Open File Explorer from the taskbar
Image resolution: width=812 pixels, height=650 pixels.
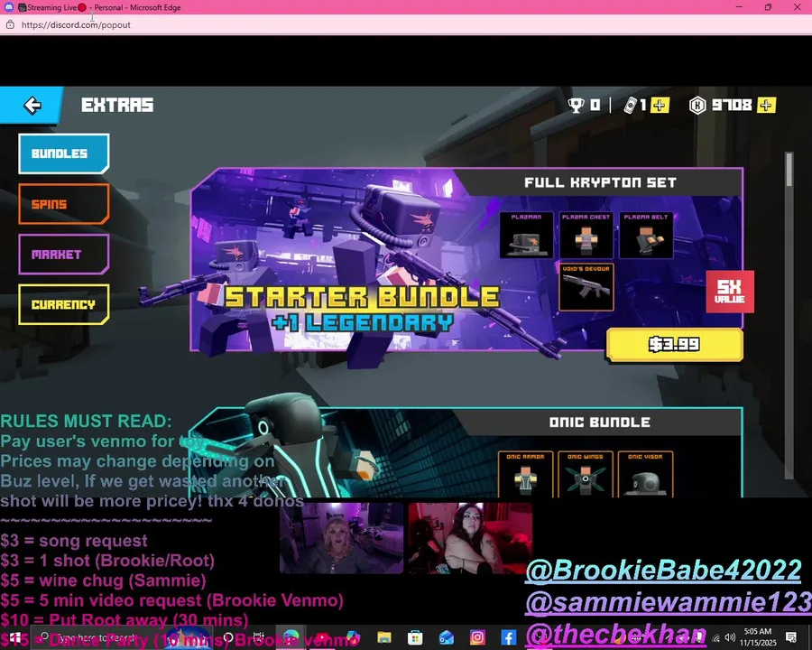(x=383, y=637)
